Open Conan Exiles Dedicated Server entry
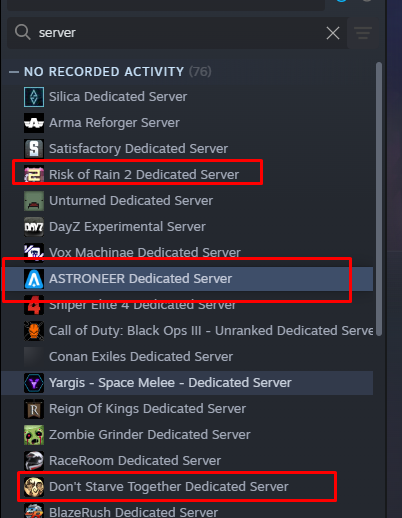Image resolution: width=402 pixels, height=518 pixels. [187, 357]
